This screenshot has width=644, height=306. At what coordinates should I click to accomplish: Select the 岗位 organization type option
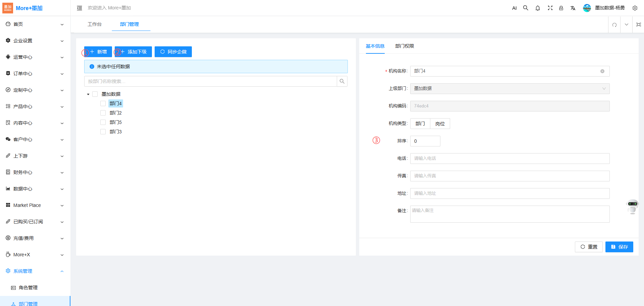440,124
